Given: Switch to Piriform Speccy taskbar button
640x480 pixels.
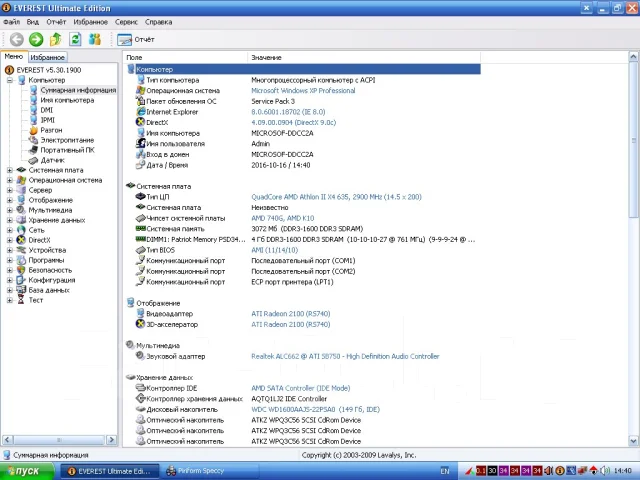Looking at the screenshot, I should click(209, 471).
